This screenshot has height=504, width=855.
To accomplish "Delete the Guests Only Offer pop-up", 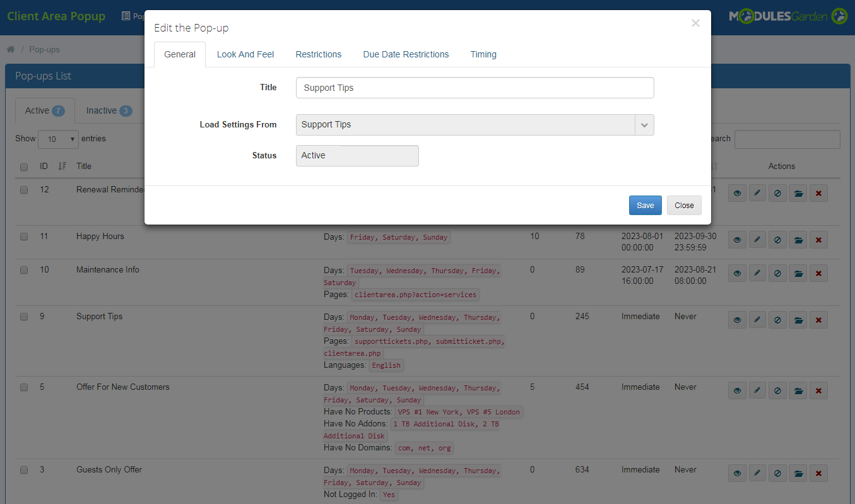I will pyautogui.click(x=818, y=473).
